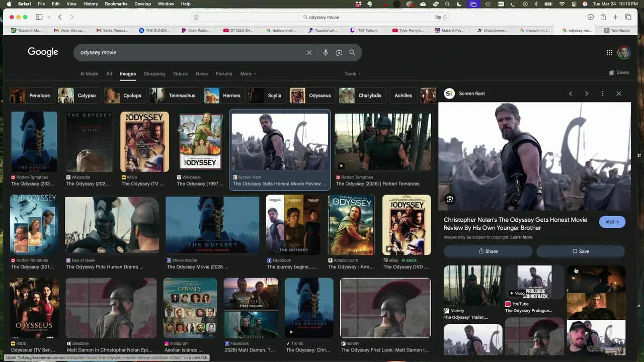
Task: Open Wi-Fi status in menu bar
Action: (x=562, y=4)
